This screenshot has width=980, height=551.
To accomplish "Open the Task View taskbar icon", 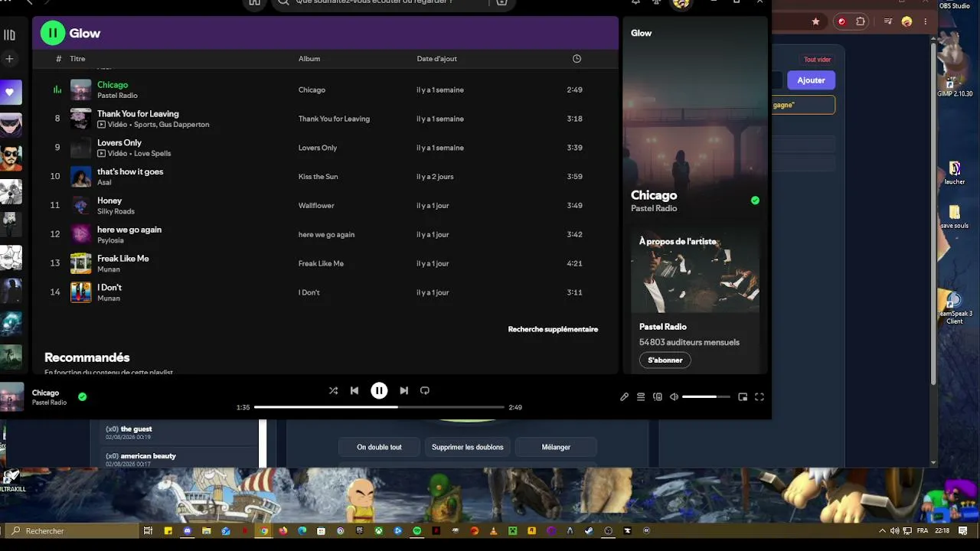I will (x=149, y=530).
